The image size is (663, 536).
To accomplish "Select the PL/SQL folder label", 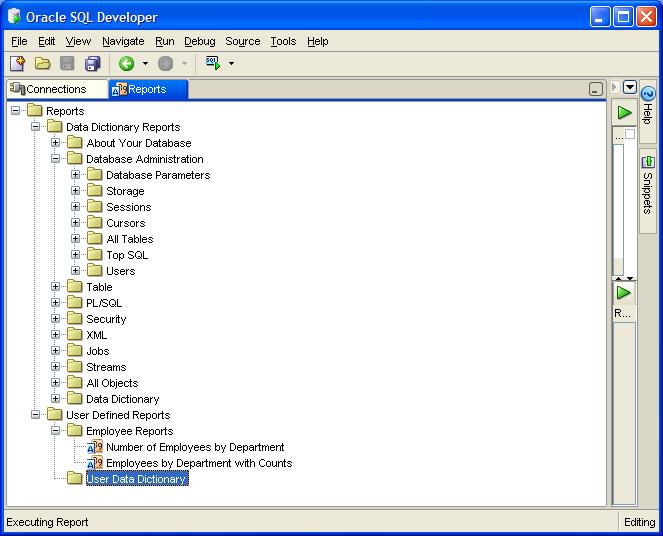I will (x=104, y=303).
